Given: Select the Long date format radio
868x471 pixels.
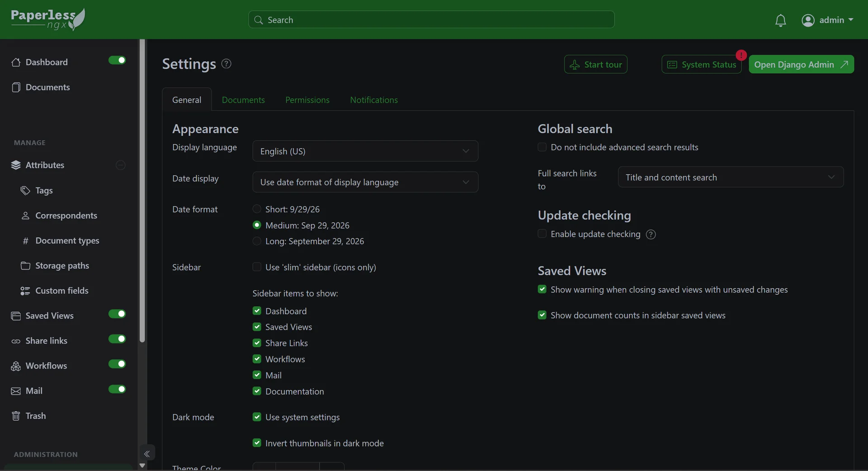Looking at the screenshot, I should point(257,241).
